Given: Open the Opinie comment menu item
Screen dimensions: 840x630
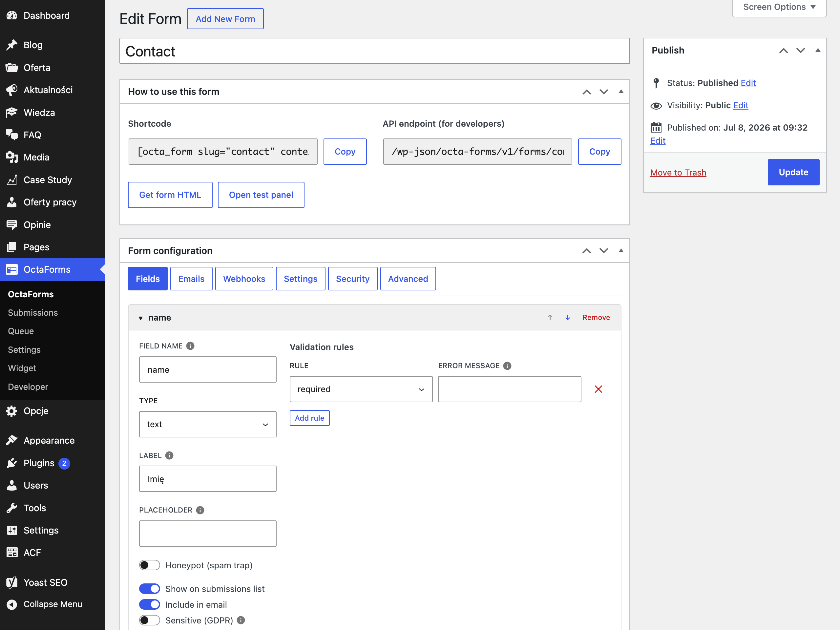Looking at the screenshot, I should 52,225.
